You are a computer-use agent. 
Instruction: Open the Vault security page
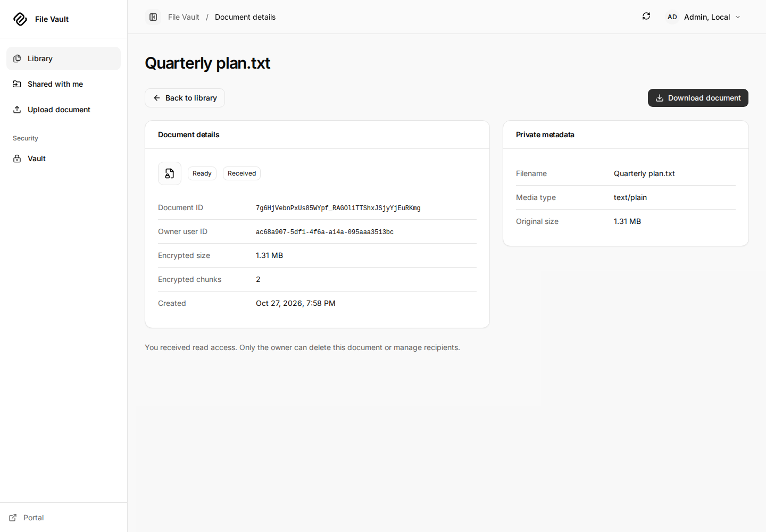click(63, 159)
